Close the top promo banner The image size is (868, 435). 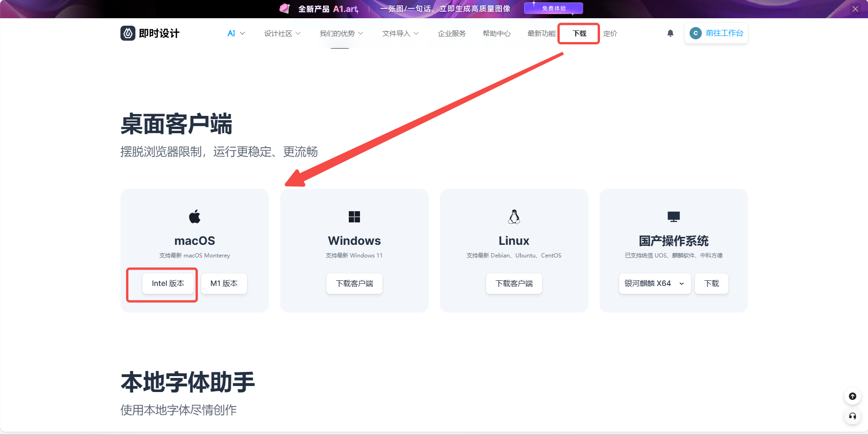click(855, 9)
